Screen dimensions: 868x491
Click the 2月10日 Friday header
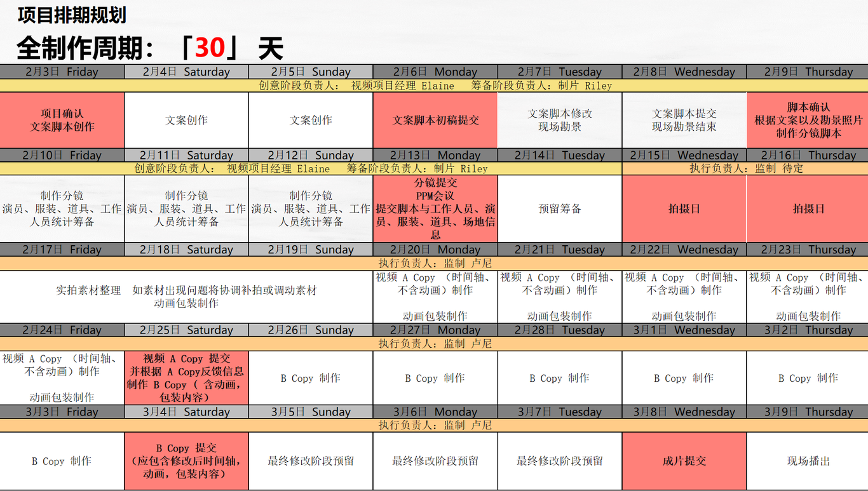(62, 155)
